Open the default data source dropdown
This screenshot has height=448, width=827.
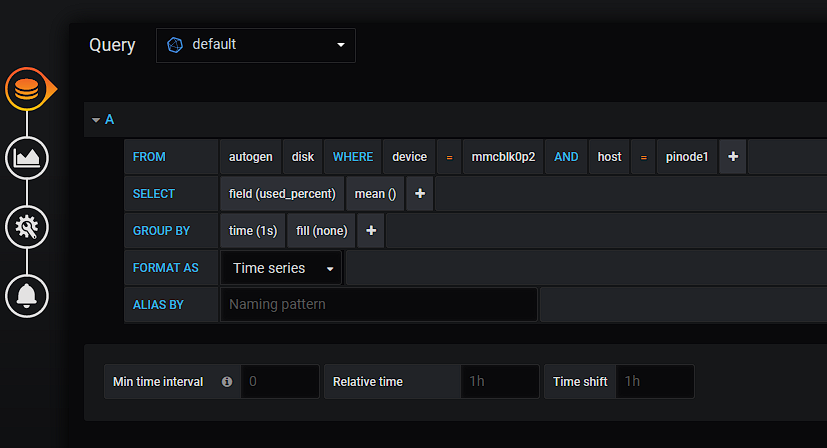tap(256, 45)
